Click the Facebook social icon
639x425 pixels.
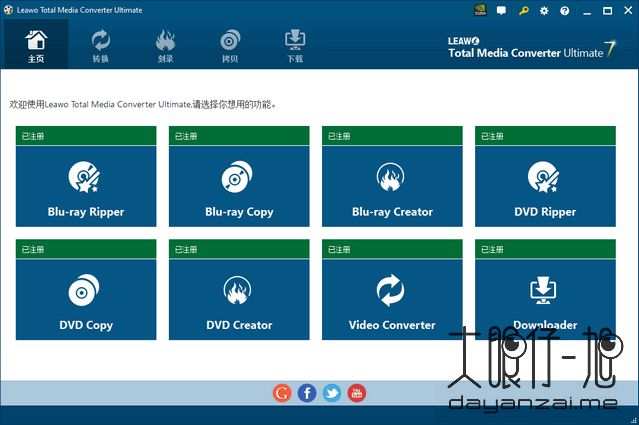click(x=307, y=393)
